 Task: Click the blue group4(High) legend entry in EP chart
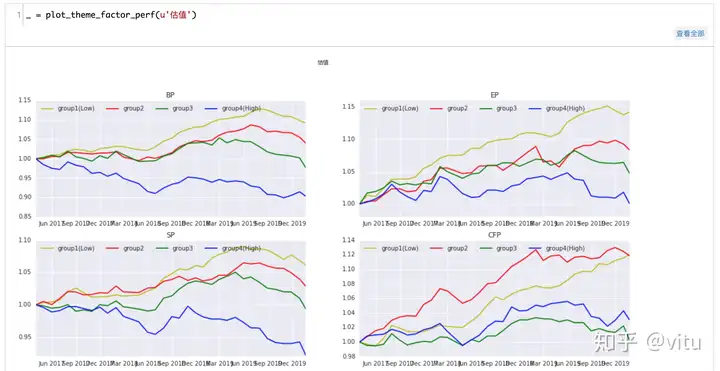(557, 109)
